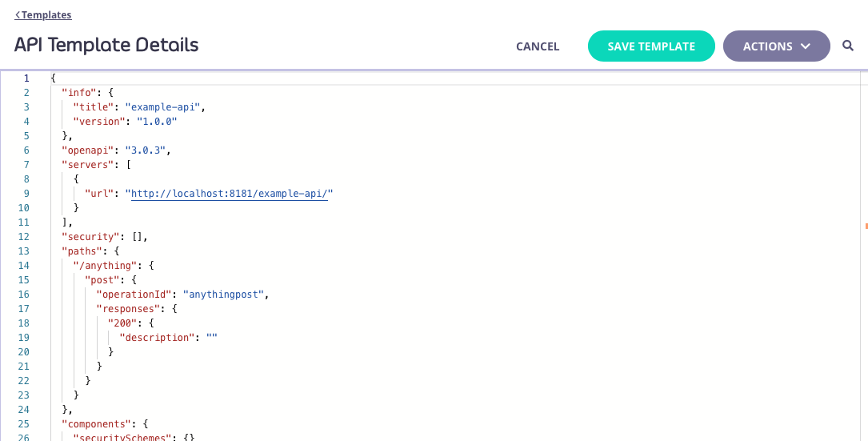Viewport: 868px width, 441px height.
Task: Go back via the Templates link
Action: coord(43,15)
